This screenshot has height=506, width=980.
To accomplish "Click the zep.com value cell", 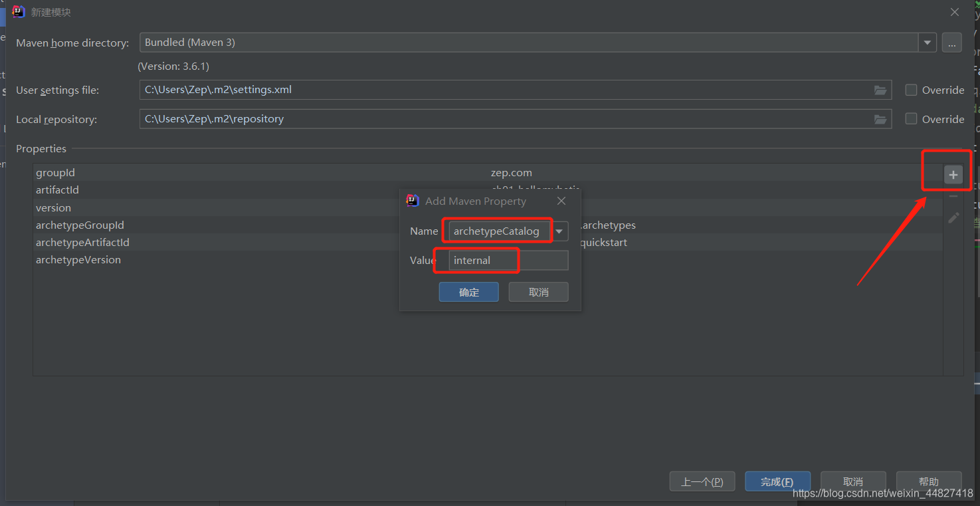I will tap(511, 173).
